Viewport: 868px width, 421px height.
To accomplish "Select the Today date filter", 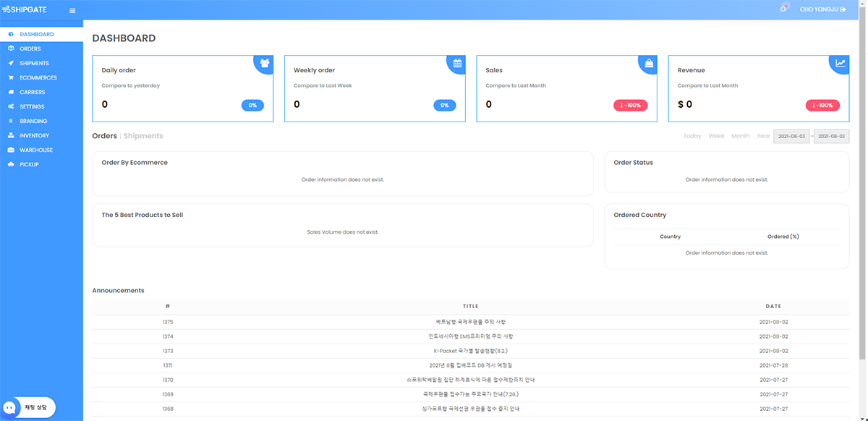I will click(692, 135).
